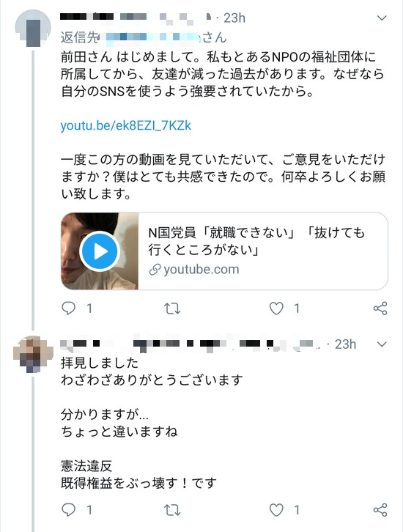
Task: Open the N国党員 video card title
Action: [256, 241]
